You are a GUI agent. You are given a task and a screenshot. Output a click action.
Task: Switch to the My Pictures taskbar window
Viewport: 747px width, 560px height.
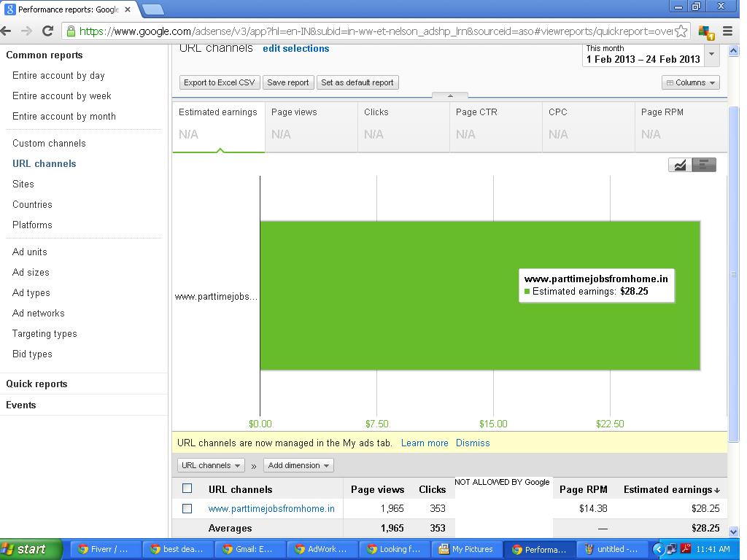[466, 549]
